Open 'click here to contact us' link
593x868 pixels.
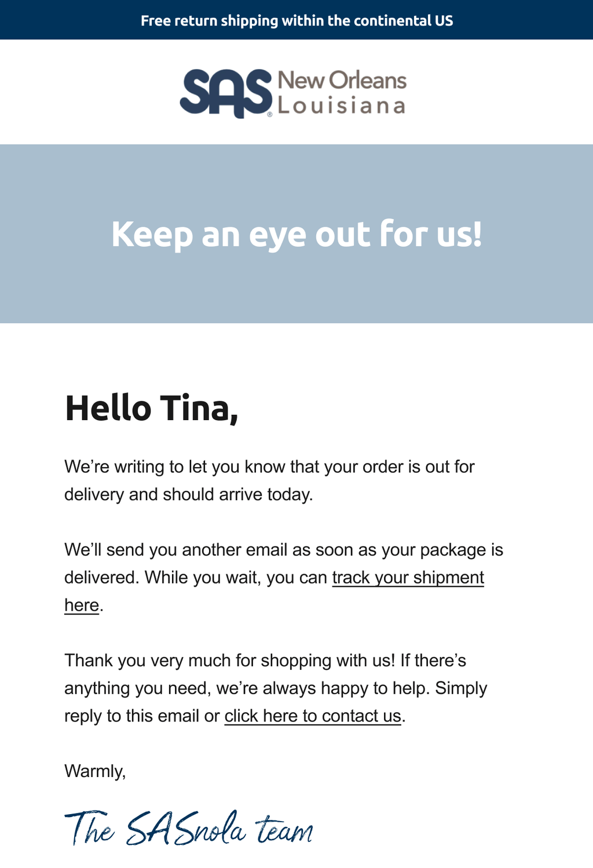(313, 716)
